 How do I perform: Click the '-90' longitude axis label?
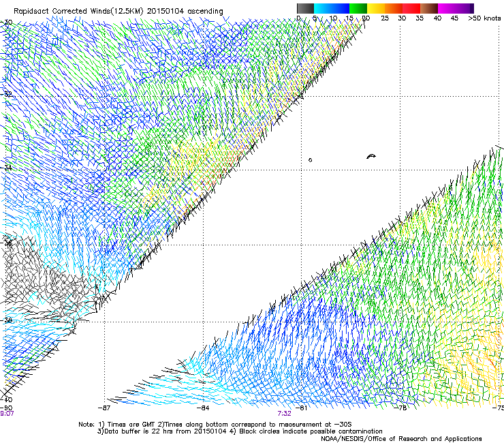tap(6, 408)
